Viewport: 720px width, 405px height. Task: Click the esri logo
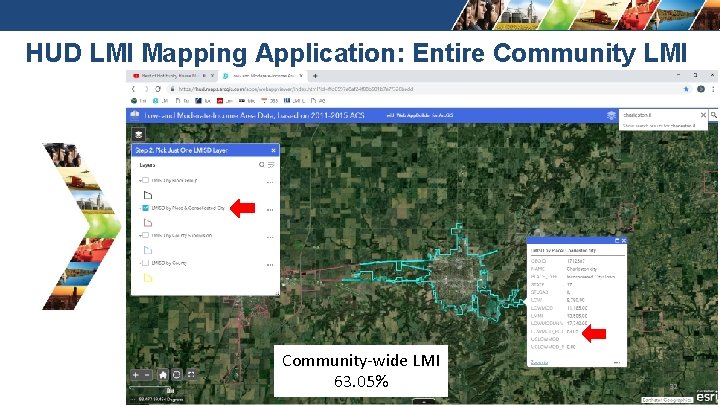pos(706,396)
